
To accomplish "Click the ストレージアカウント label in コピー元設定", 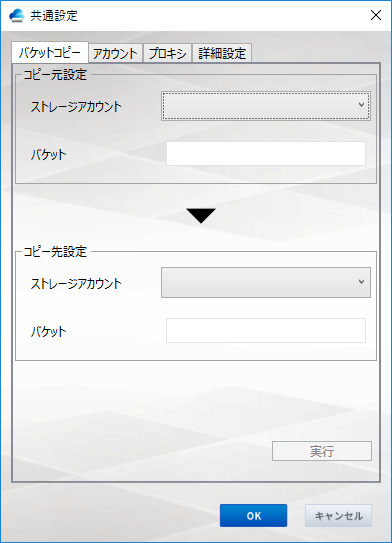I will pyautogui.click(x=76, y=106).
